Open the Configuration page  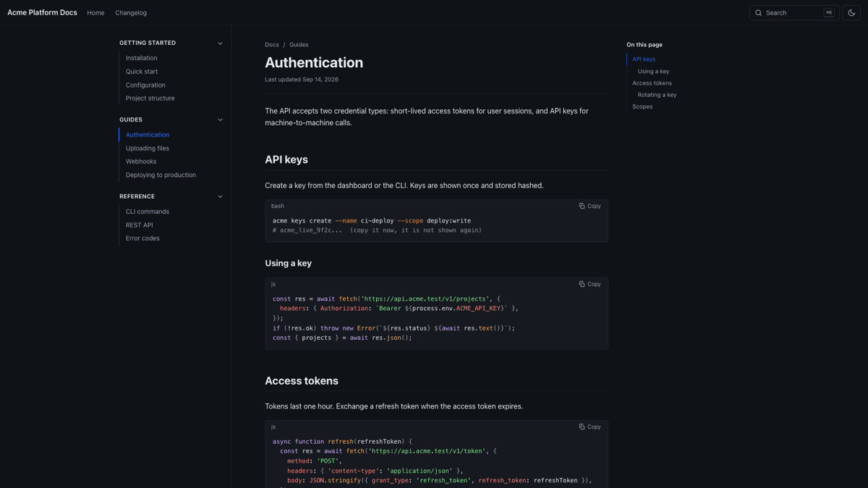click(x=145, y=85)
